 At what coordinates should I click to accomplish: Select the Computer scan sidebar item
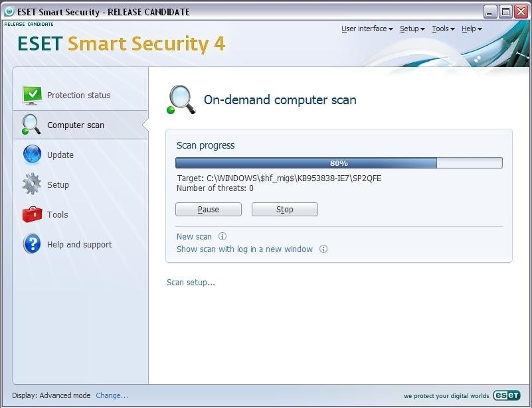80,125
